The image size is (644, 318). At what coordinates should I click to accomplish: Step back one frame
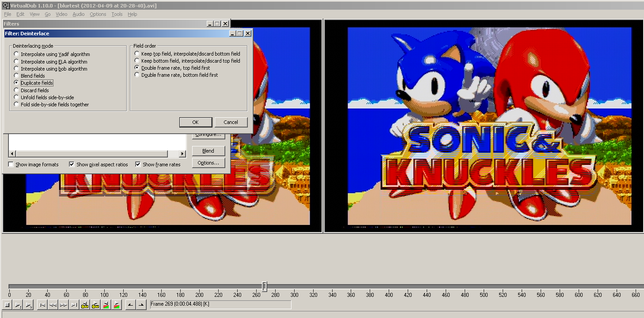point(53,305)
